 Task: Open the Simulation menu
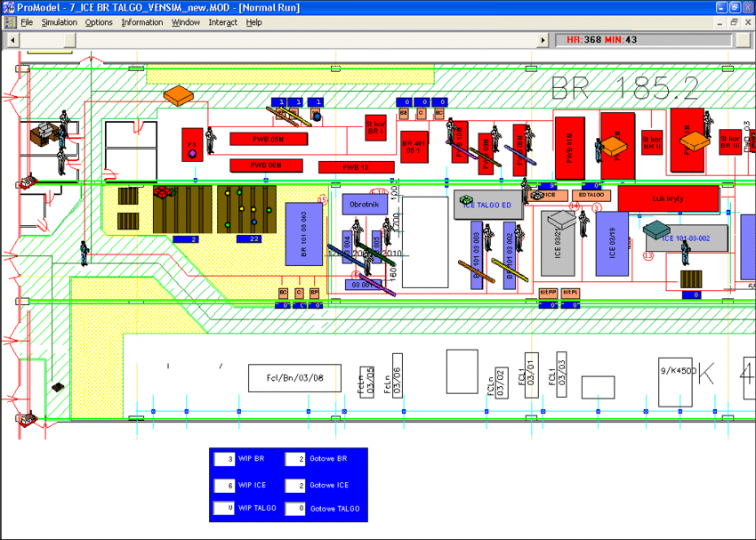click(x=60, y=22)
